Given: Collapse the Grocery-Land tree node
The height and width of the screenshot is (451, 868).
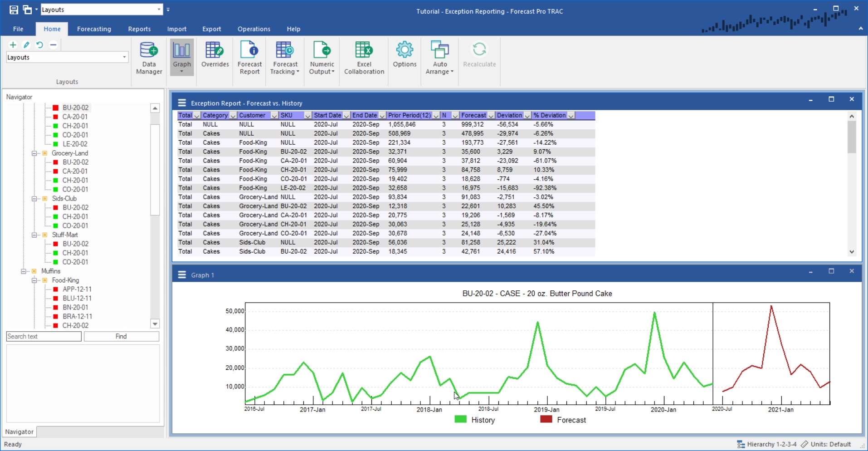Looking at the screenshot, I should 34,153.
